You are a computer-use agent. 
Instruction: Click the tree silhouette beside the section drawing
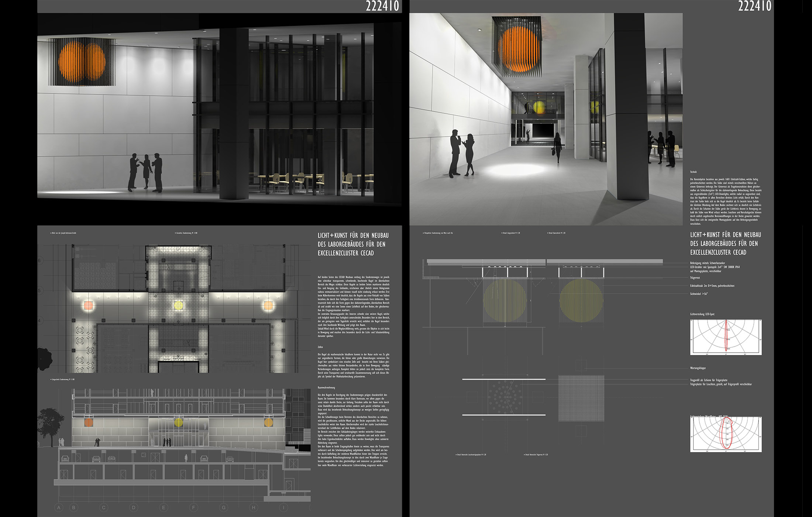(50, 423)
